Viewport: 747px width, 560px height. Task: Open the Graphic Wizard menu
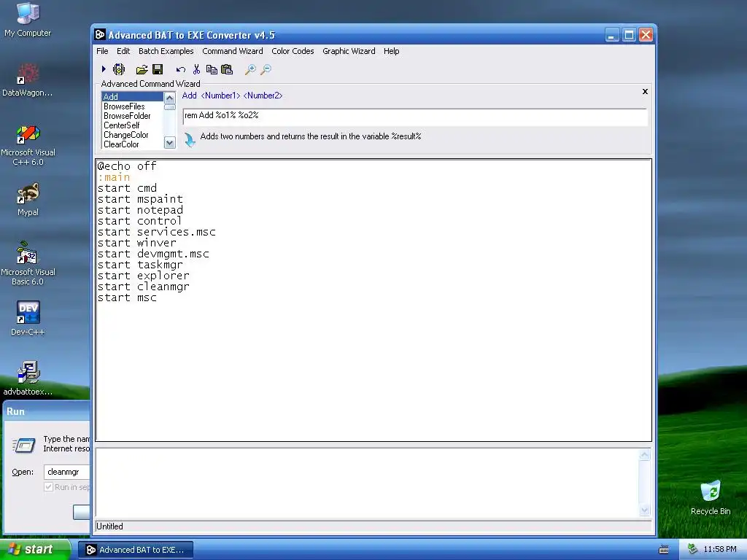tap(349, 51)
